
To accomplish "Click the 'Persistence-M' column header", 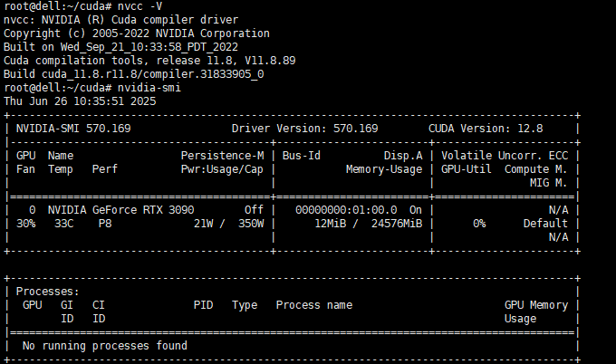I will 222,156.
